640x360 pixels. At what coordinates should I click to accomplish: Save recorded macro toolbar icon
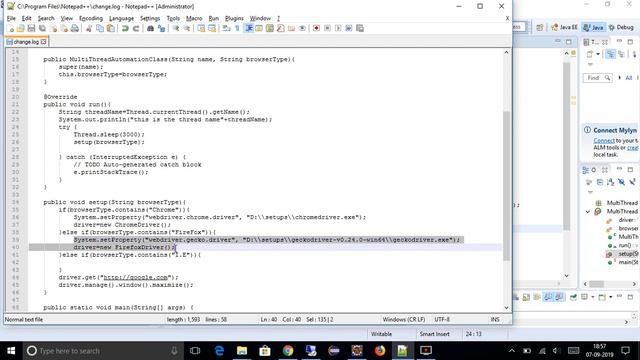coord(360,29)
